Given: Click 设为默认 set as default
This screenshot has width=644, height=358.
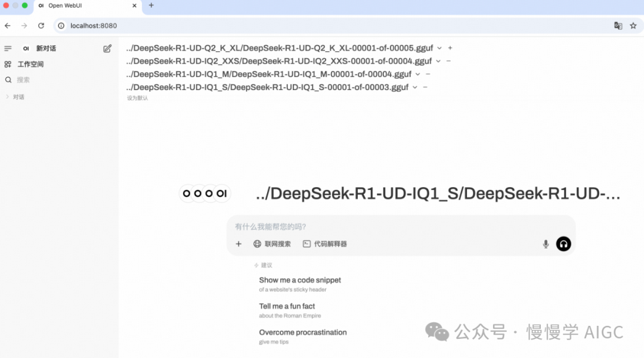Looking at the screenshot, I should [137, 98].
